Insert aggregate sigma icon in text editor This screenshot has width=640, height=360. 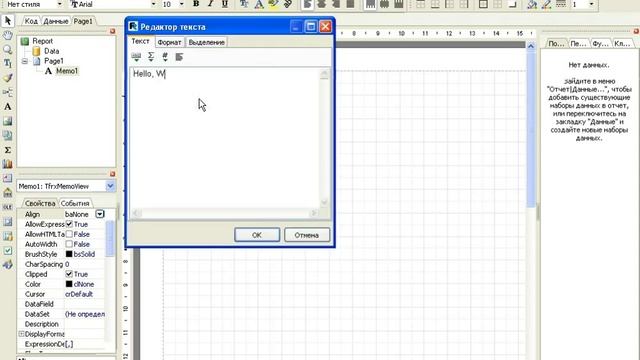[151, 57]
